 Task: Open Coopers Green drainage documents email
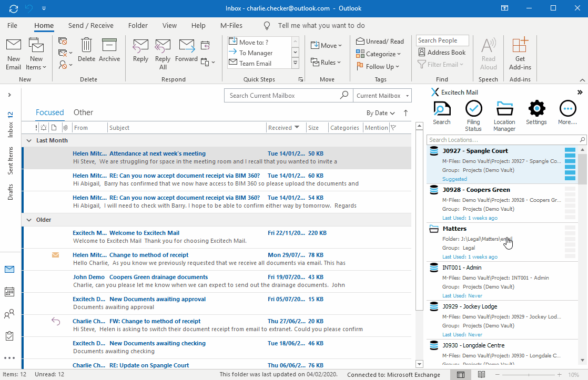coord(217,281)
